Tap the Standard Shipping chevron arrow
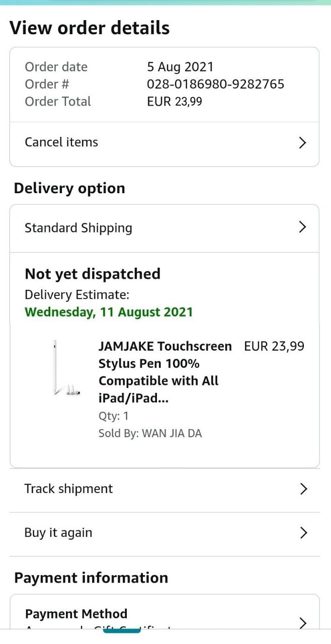The image size is (331, 644). click(x=302, y=227)
